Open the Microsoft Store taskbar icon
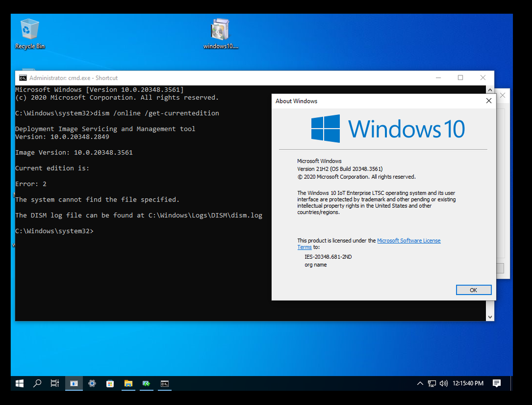Image resolution: width=532 pixels, height=405 pixels. 110,384
